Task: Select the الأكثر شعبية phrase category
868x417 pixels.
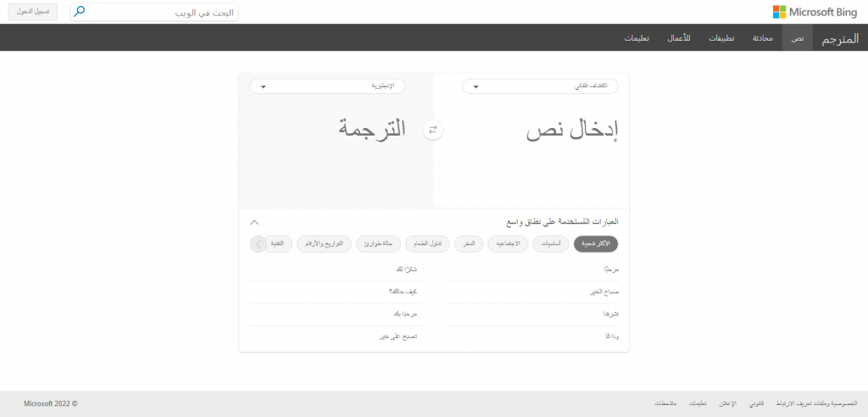Action: click(596, 244)
